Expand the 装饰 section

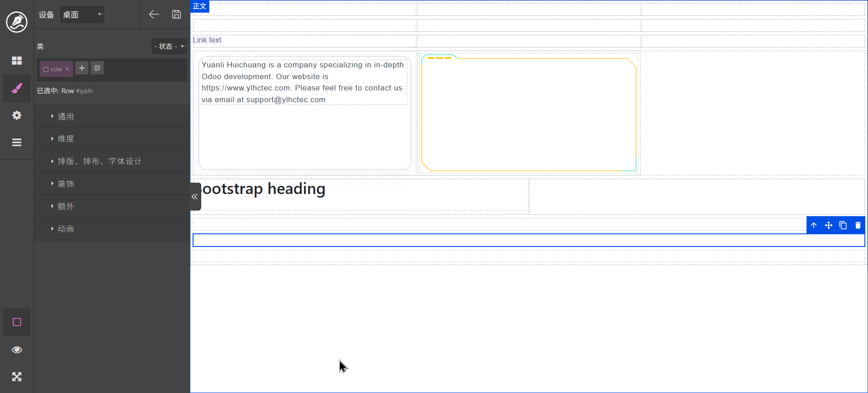(66, 184)
